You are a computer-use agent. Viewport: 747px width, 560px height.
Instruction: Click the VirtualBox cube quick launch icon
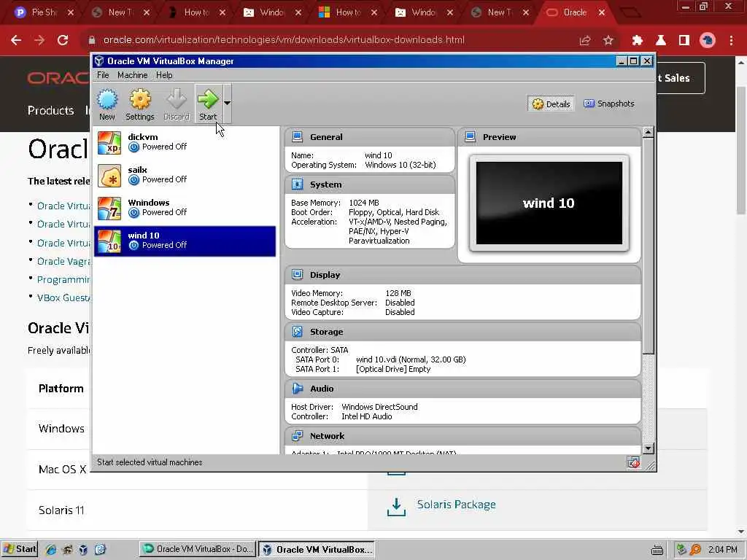(x=83, y=550)
